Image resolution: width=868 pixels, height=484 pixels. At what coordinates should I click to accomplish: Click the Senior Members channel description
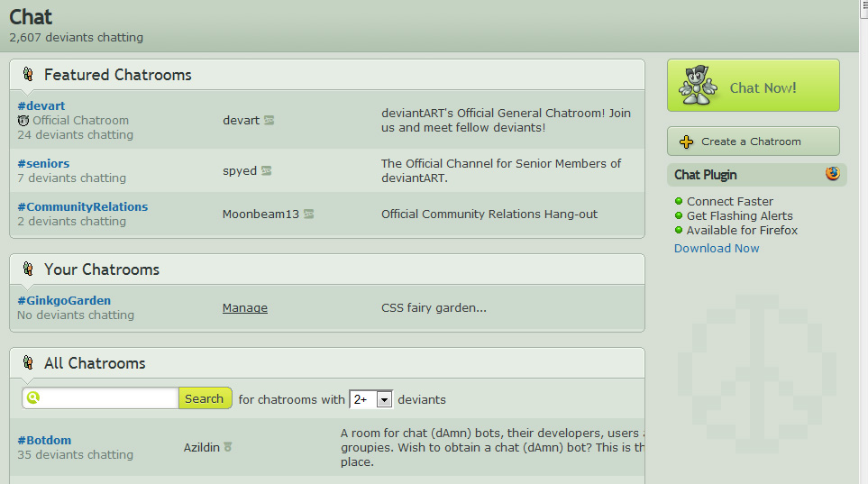tap(501, 170)
